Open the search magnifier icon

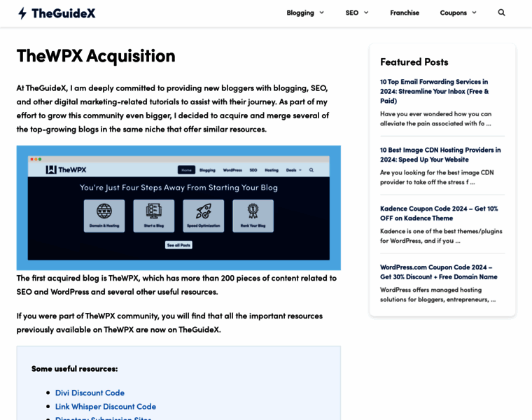[x=501, y=13]
